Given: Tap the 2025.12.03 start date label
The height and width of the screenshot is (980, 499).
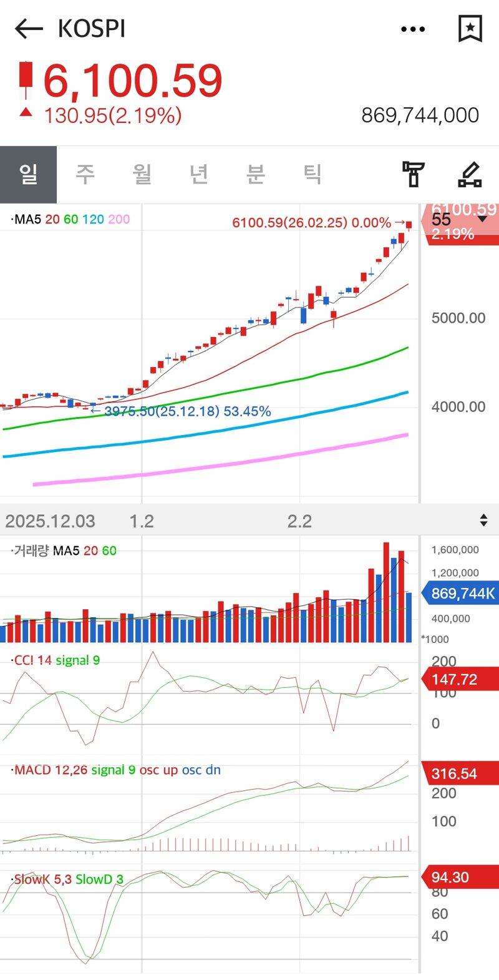Looking at the screenshot, I should 51,521.
